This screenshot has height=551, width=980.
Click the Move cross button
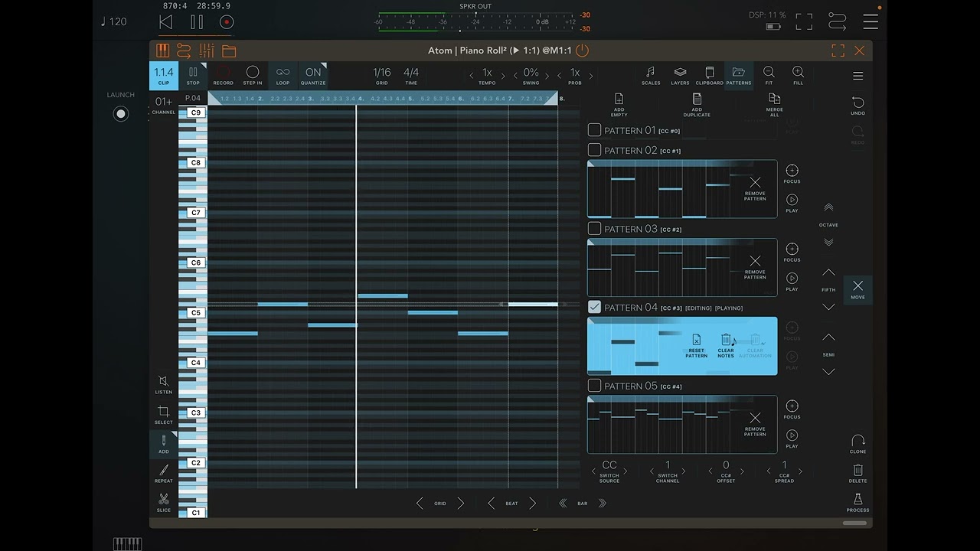click(857, 289)
